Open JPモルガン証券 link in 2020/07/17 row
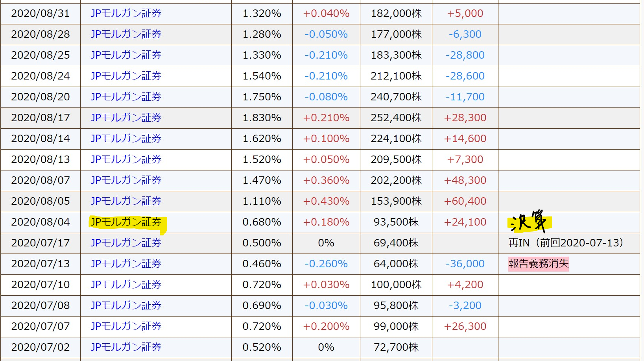The width and height of the screenshot is (644, 361). (126, 243)
